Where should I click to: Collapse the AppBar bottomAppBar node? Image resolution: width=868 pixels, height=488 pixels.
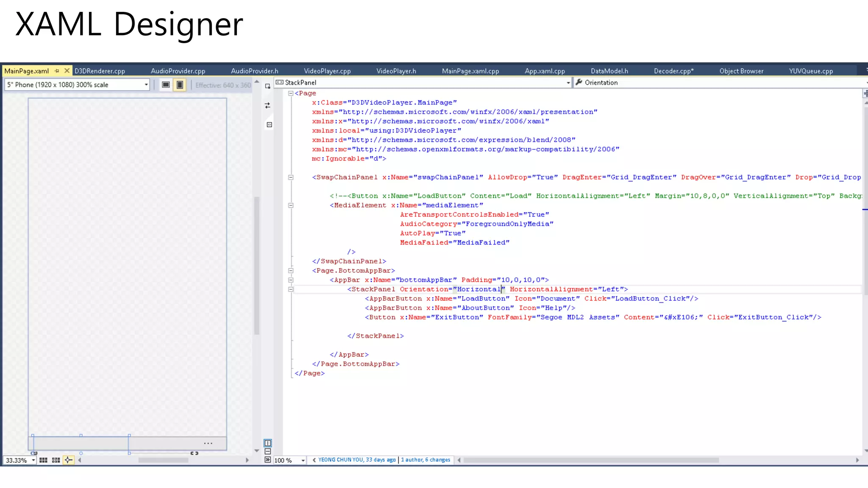click(291, 280)
